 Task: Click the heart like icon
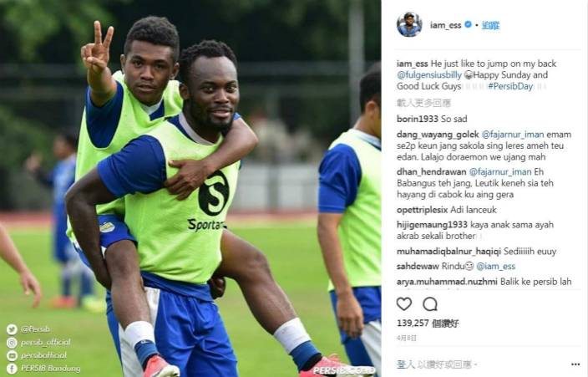tap(404, 303)
